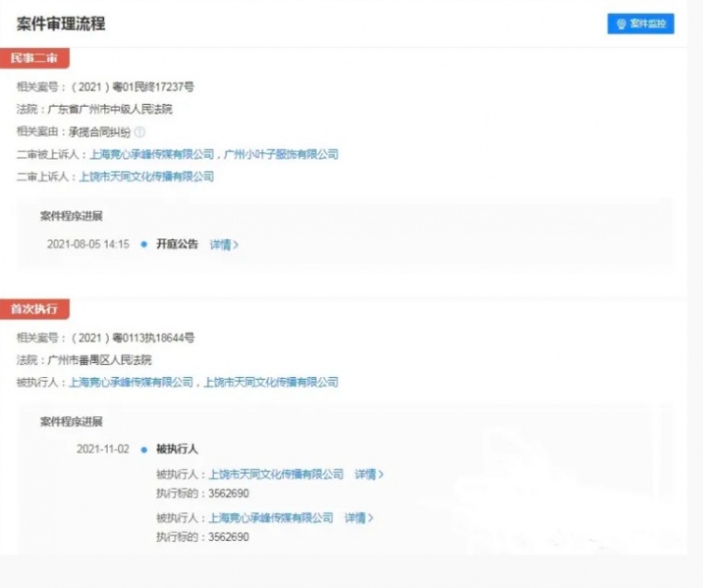Click the 案件审理流程 page heading
This screenshot has width=703, height=588.
pos(61,23)
